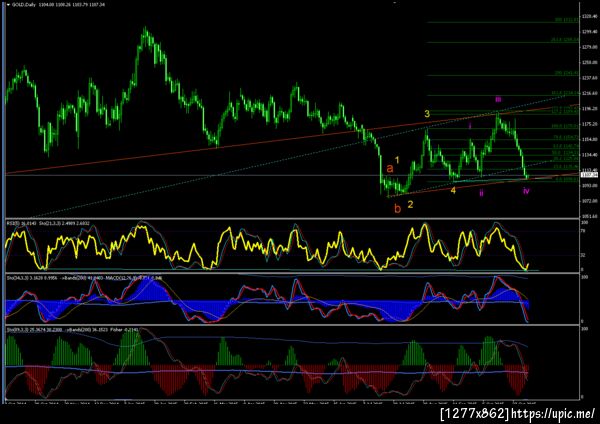Select the yellow wave label '1'
Image resolution: width=600 pixels, height=424 pixels.
click(397, 160)
